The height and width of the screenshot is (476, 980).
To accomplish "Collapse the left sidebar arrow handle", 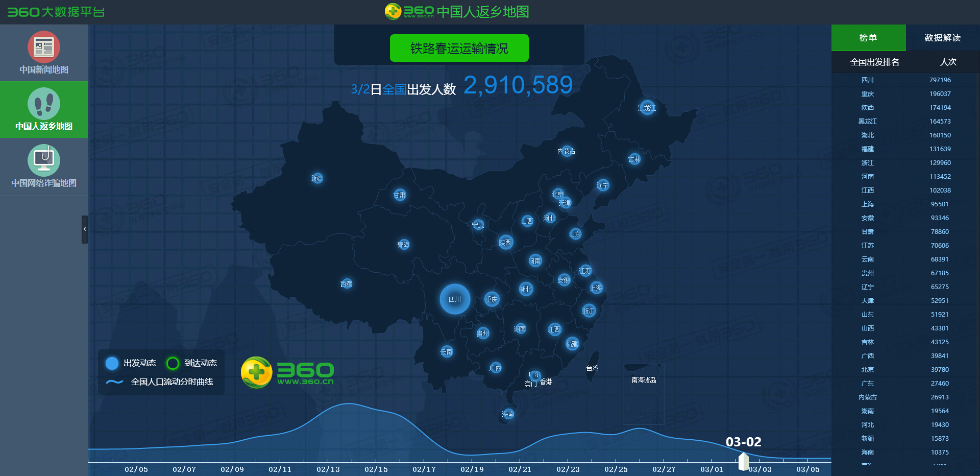I will click(85, 229).
